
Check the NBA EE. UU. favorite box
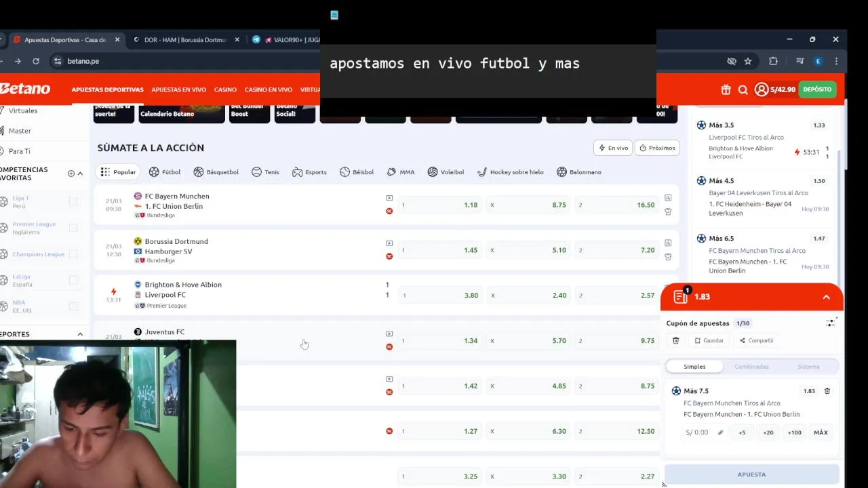click(x=73, y=306)
